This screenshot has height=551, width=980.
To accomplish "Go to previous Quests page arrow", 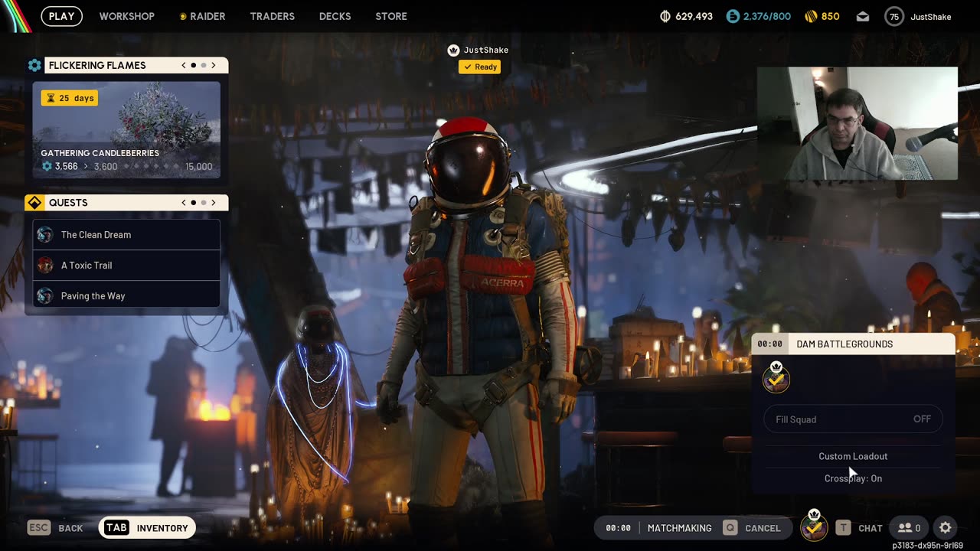I will (184, 203).
